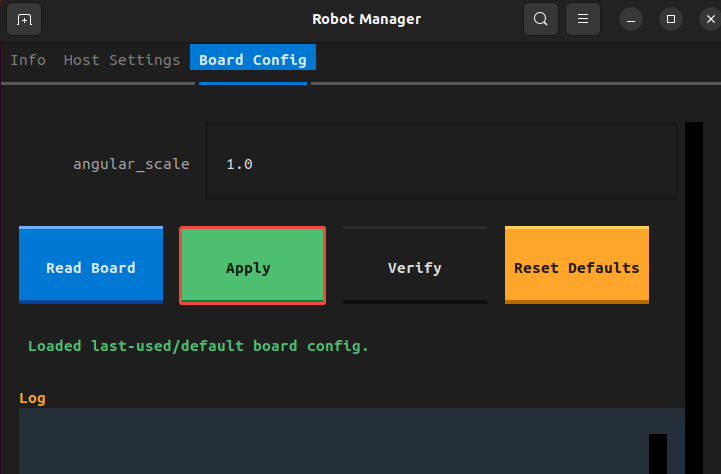Click the 'Loaded last-used/default board config.' status message

pos(198,346)
